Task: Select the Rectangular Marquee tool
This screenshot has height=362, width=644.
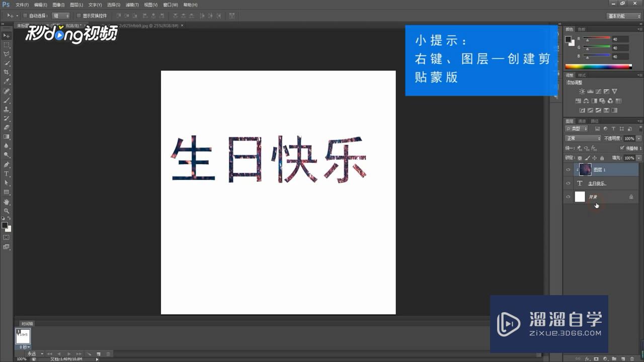Action: pos(7,45)
